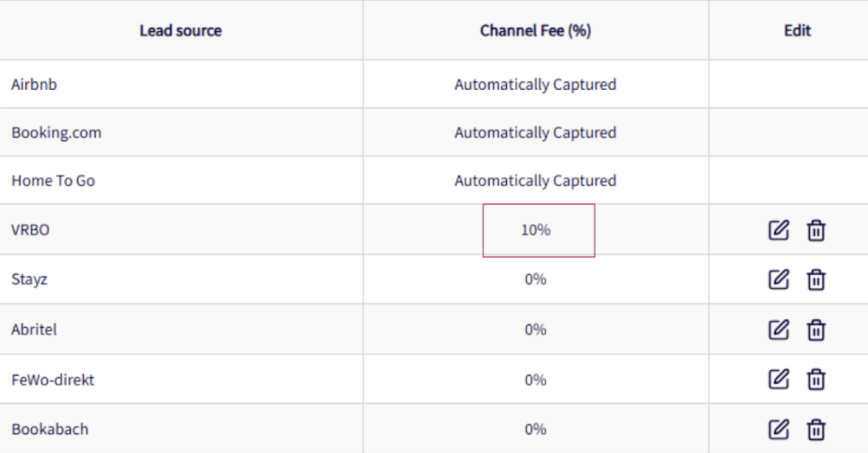This screenshot has width=868, height=453.
Task: Open edit for Abritel row
Action: click(778, 329)
